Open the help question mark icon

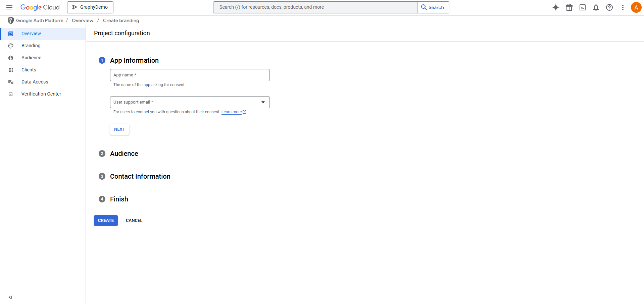609,7
